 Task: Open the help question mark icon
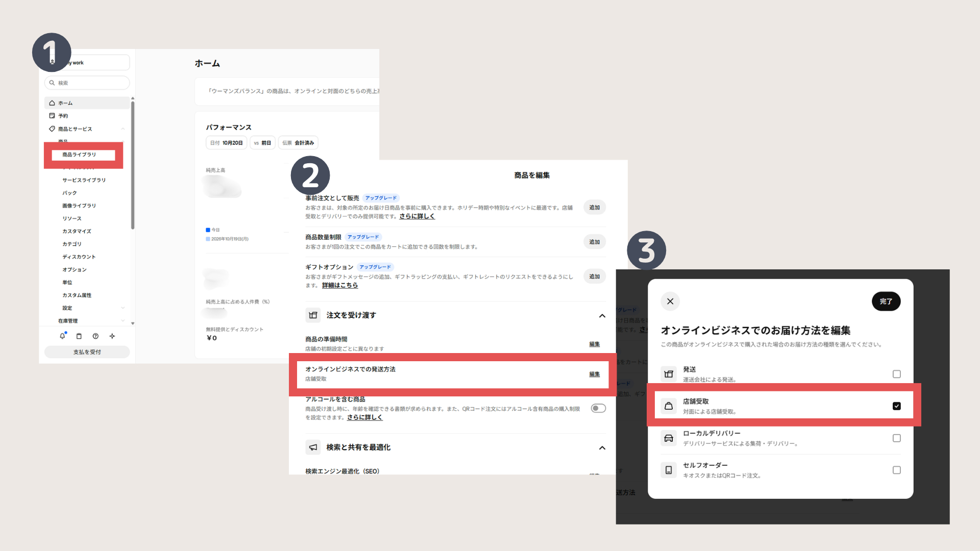point(95,336)
